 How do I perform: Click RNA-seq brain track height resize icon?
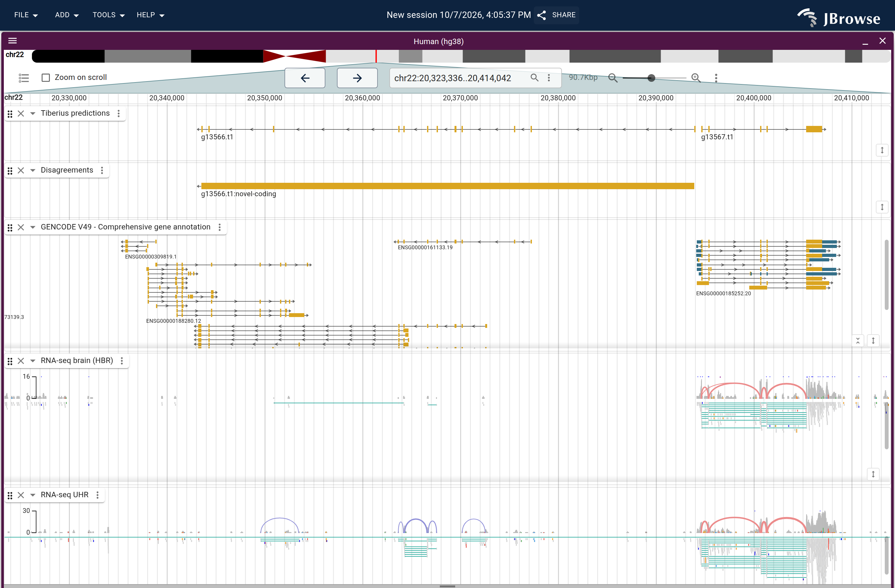pyautogui.click(x=873, y=475)
